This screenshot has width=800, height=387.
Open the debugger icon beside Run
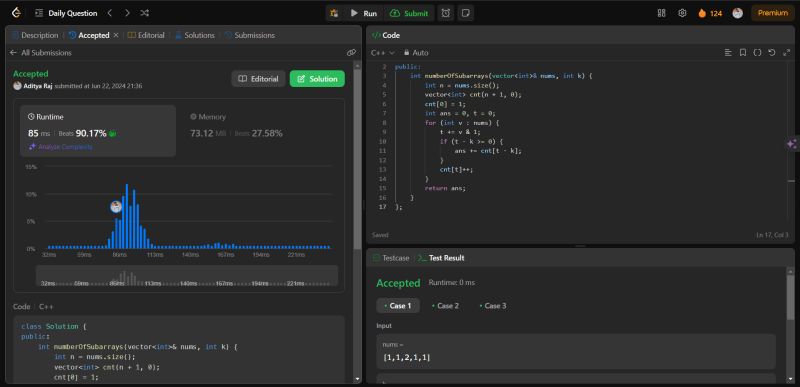[x=334, y=13]
